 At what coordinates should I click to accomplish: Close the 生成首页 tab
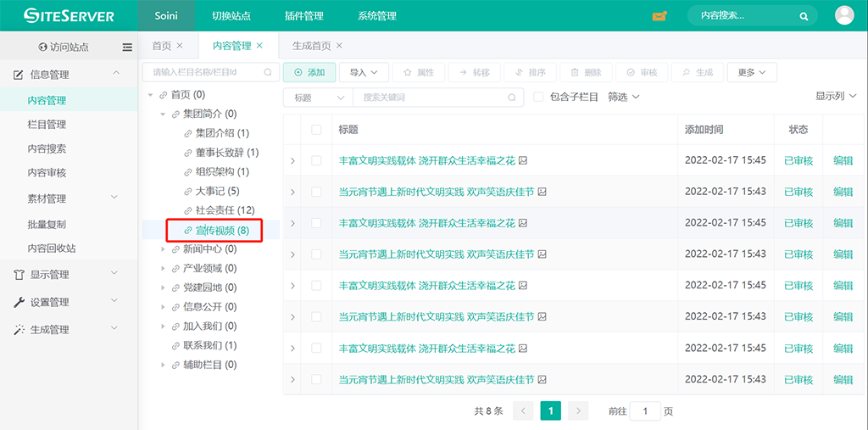[x=339, y=46]
